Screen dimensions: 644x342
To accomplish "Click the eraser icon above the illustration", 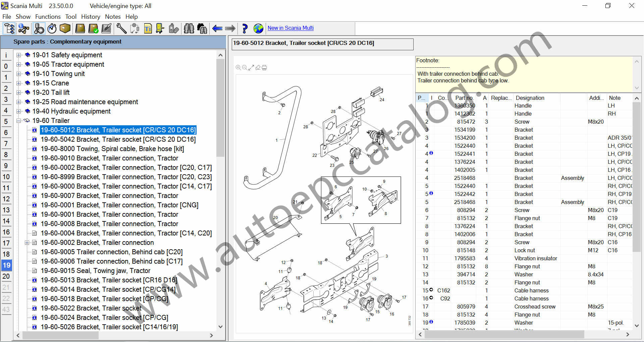I will (x=258, y=68).
